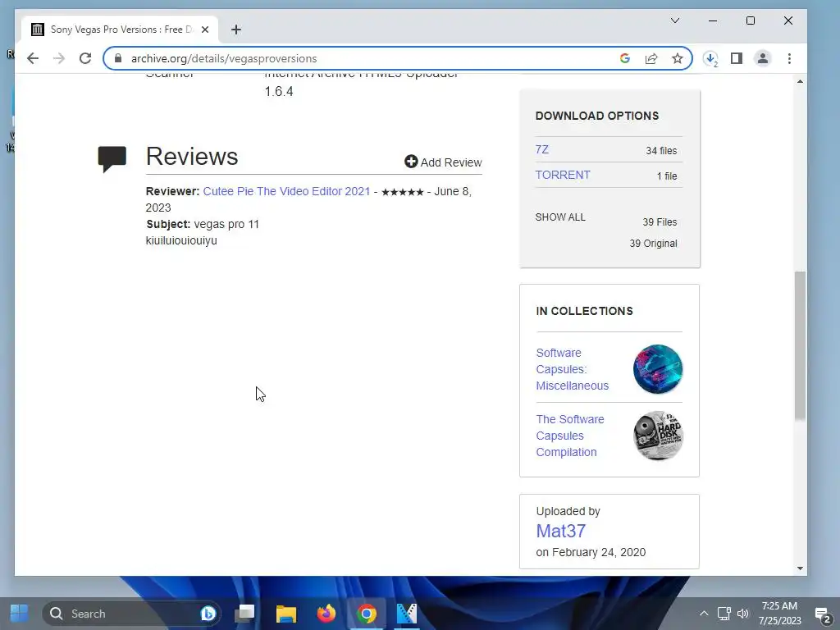Launch Firefox from the taskbar

326,614
